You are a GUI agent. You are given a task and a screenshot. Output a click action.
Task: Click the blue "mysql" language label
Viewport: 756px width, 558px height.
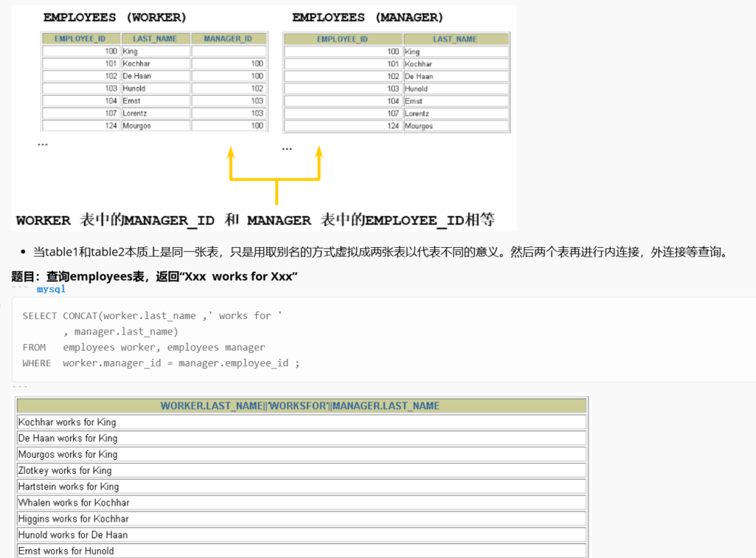click(x=51, y=289)
